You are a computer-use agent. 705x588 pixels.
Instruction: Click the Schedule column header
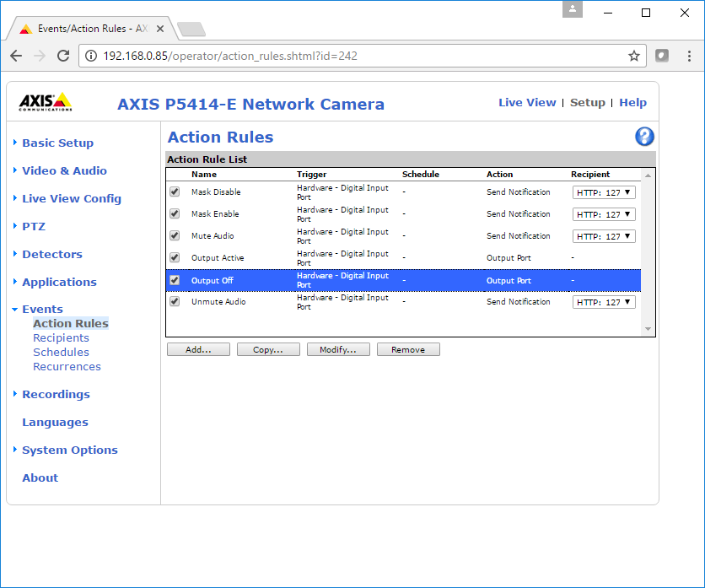tap(421, 175)
